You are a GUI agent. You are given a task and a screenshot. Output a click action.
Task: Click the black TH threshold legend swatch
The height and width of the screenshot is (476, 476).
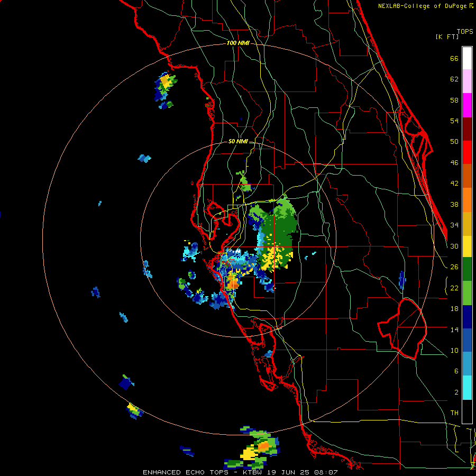click(467, 411)
